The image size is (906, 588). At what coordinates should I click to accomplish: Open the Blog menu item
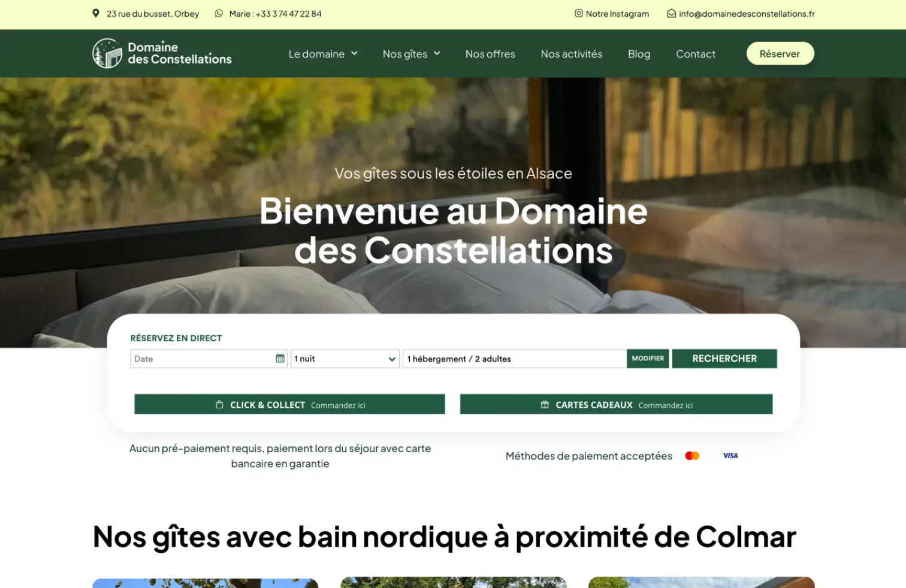pyautogui.click(x=639, y=54)
